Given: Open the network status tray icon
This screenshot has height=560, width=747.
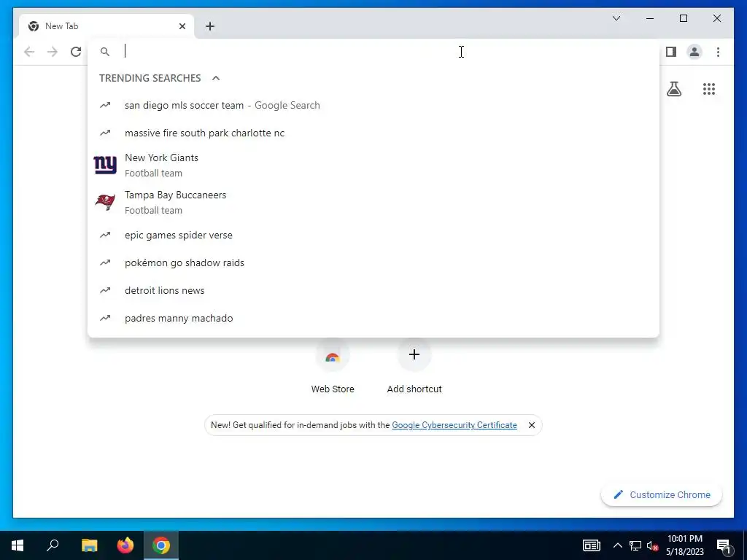Looking at the screenshot, I should [x=635, y=545].
